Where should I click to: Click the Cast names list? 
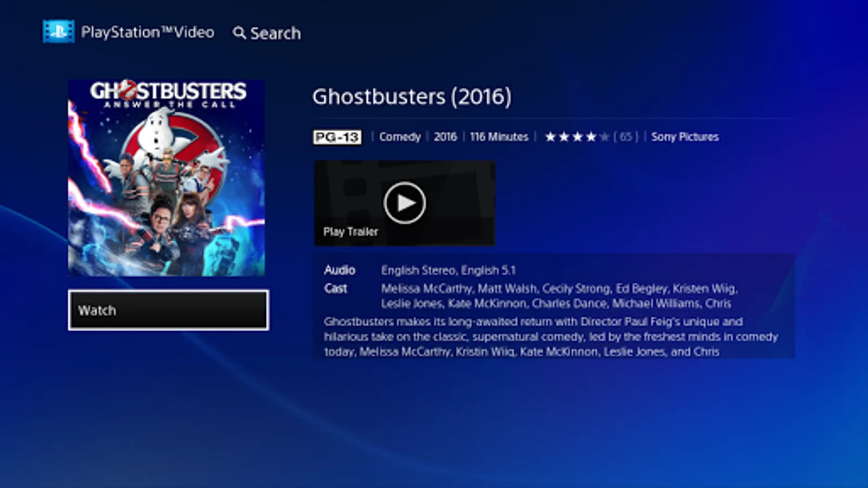point(559,296)
